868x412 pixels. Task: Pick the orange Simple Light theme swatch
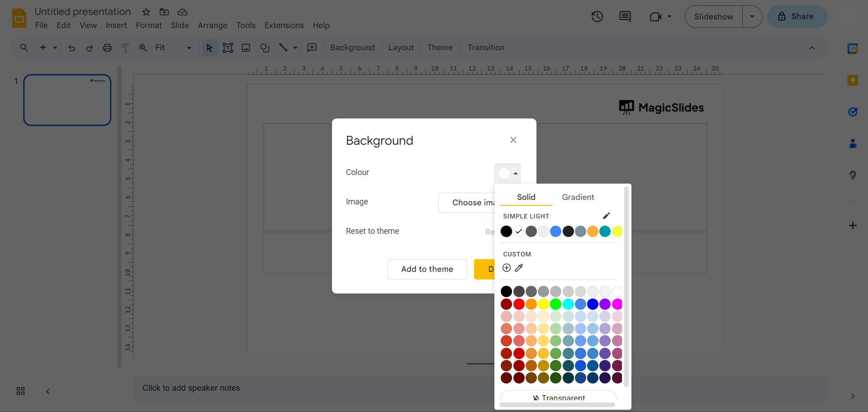click(593, 232)
